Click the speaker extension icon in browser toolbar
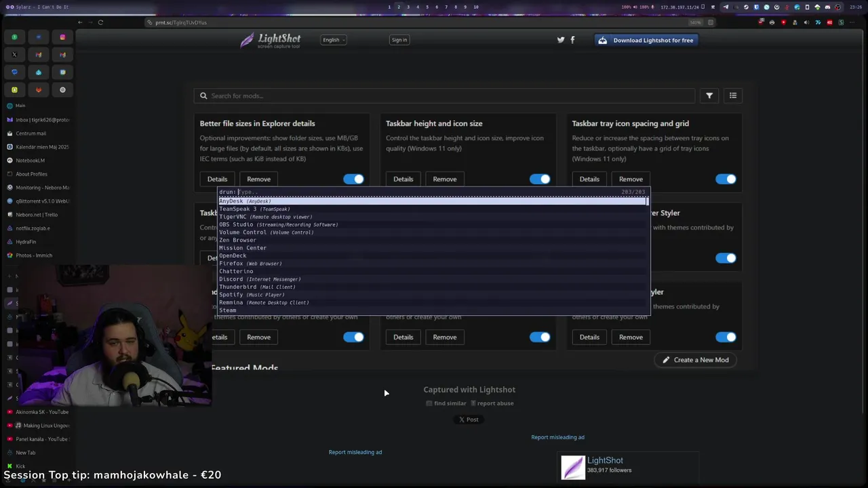 (806, 22)
